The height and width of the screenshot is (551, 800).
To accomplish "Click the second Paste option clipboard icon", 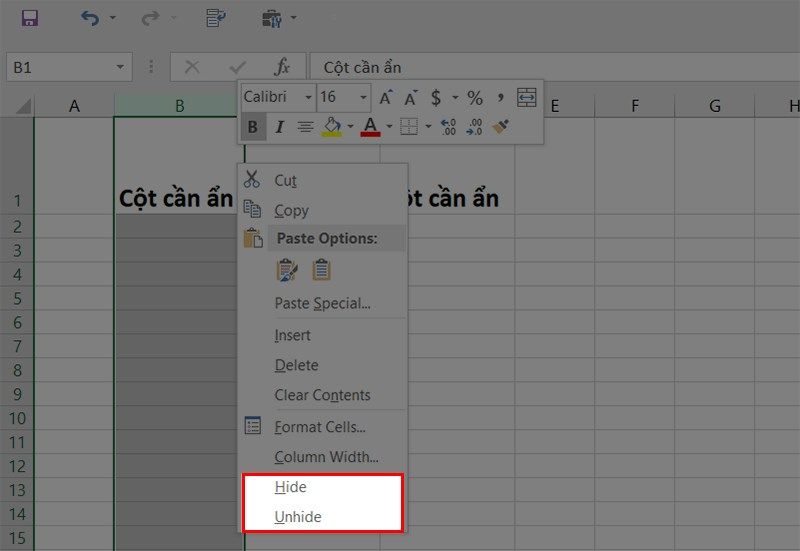I will click(321, 270).
